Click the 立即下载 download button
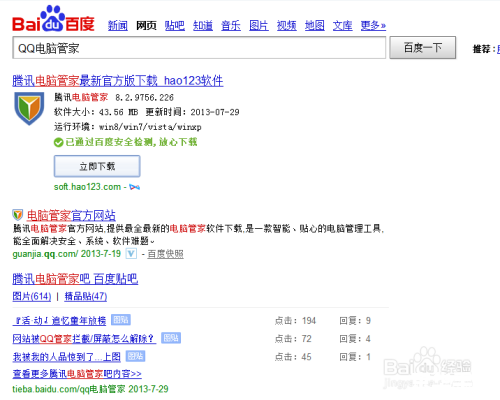This screenshot has height=400, width=500. [x=97, y=166]
